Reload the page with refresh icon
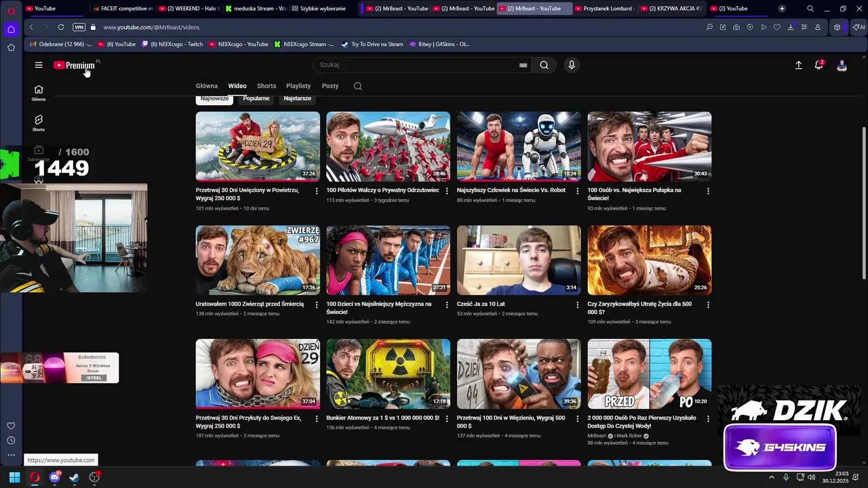The width and height of the screenshot is (868, 488). (61, 27)
